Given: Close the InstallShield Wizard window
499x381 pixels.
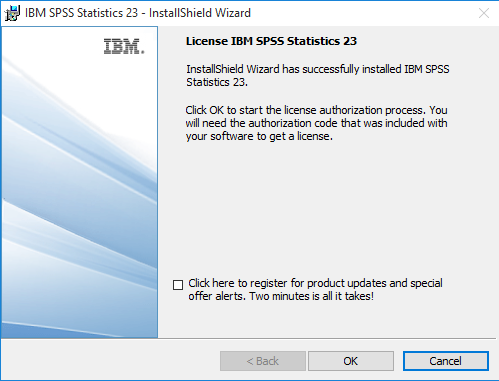Looking at the screenshot, I should point(484,13).
